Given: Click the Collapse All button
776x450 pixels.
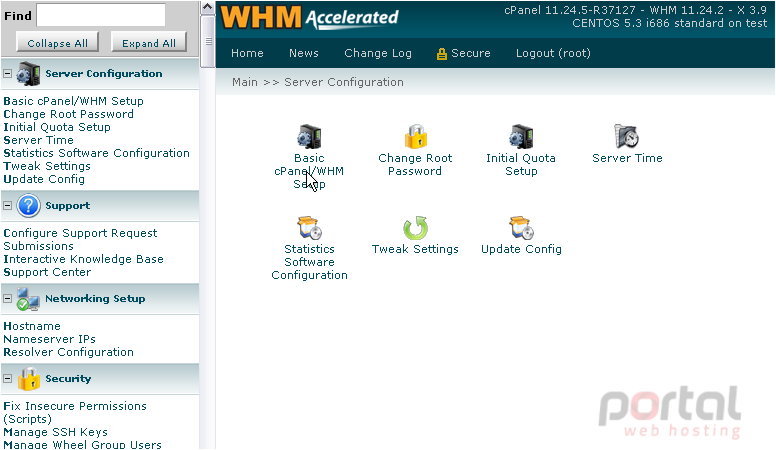Looking at the screenshot, I should (57, 43).
